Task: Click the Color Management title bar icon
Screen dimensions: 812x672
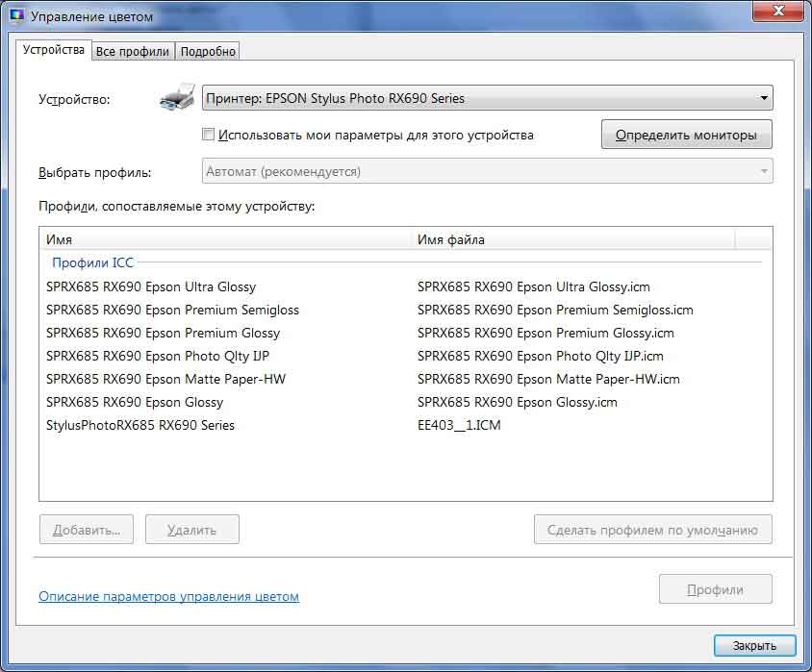Action: 17,15
